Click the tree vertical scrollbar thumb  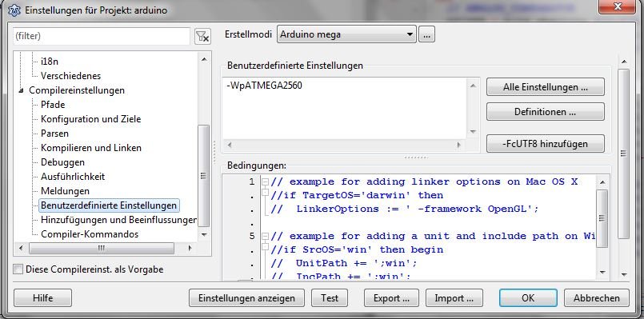[x=204, y=176]
